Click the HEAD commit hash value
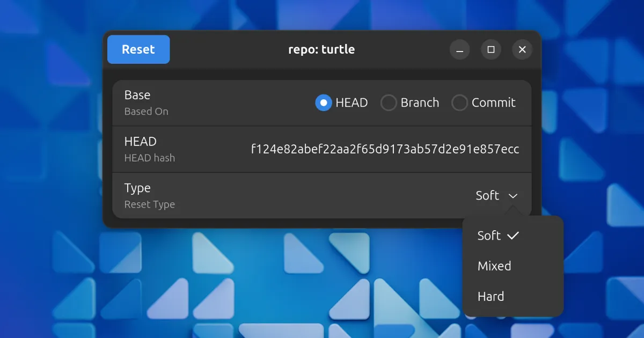 [x=385, y=149]
